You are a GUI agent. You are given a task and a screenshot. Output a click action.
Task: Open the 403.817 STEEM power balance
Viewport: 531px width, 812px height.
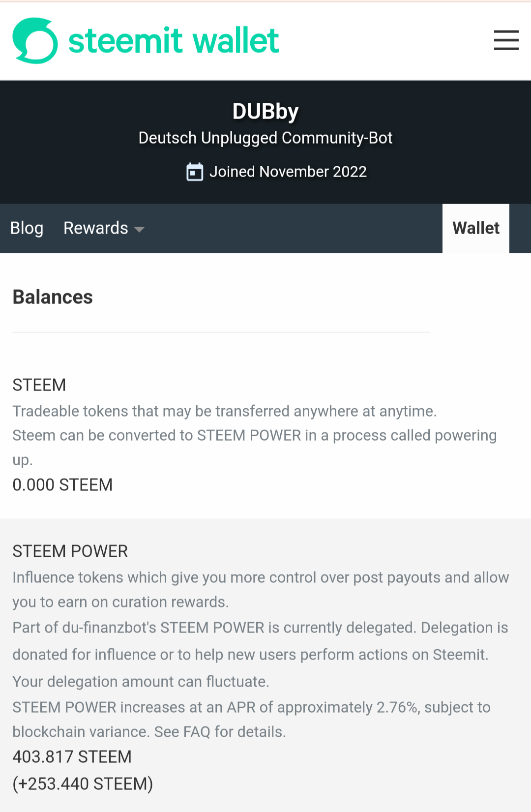pyautogui.click(x=72, y=757)
